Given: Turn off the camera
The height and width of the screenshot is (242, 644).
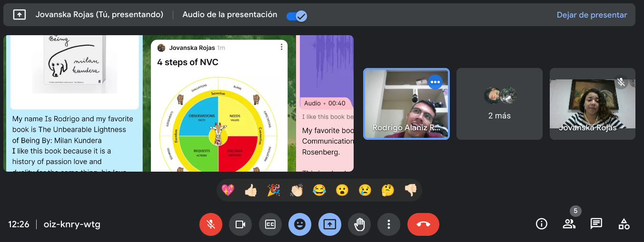Looking at the screenshot, I should (240, 224).
